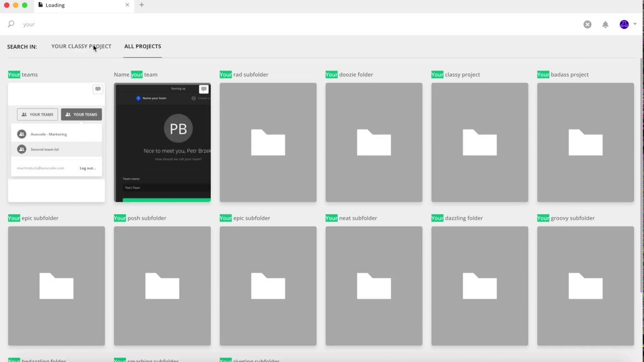Close the Loading tab
Image resolution: width=644 pixels, height=362 pixels.
pyautogui.click(x=127, y=5)
